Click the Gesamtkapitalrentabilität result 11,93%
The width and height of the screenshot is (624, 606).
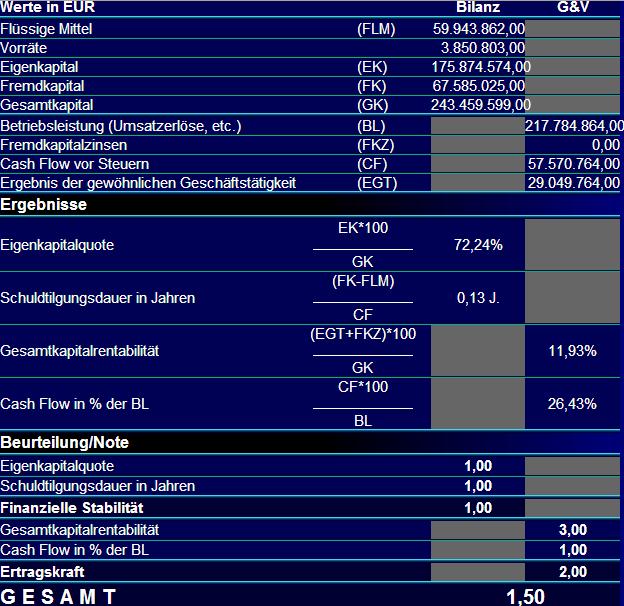(x=573, y=351)
